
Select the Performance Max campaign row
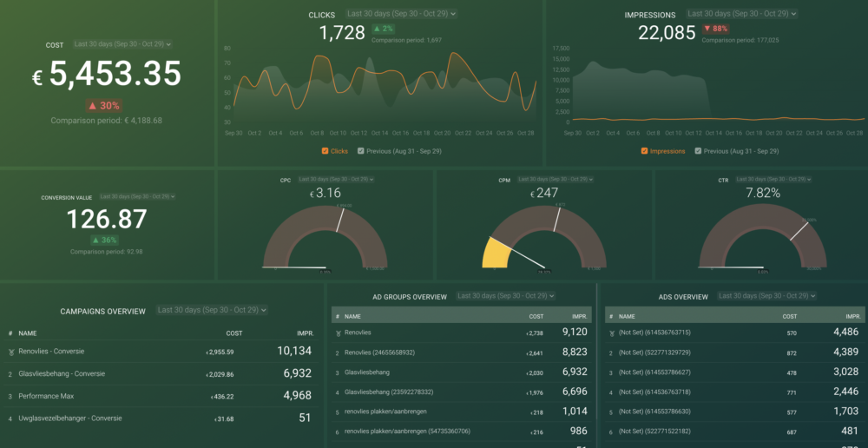click(x=161, y=396)
